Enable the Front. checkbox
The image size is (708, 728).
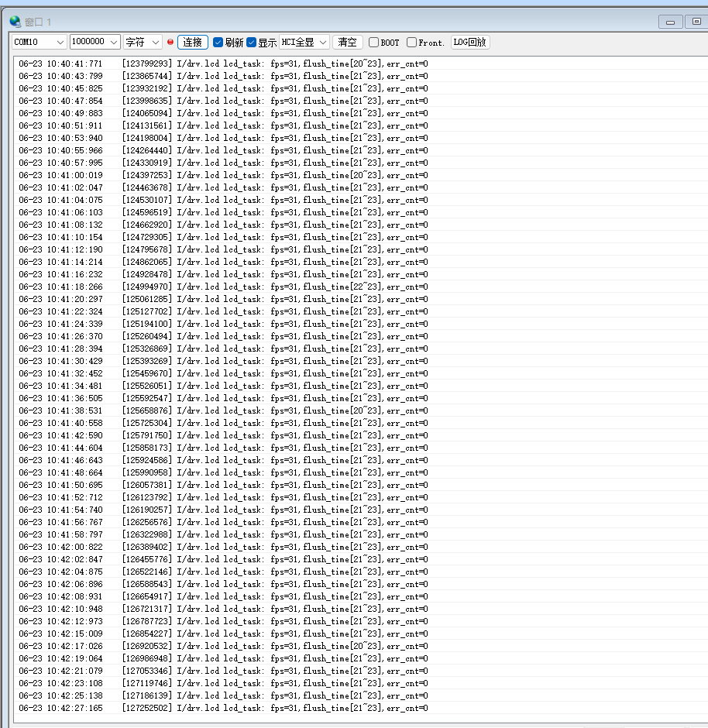411,43
